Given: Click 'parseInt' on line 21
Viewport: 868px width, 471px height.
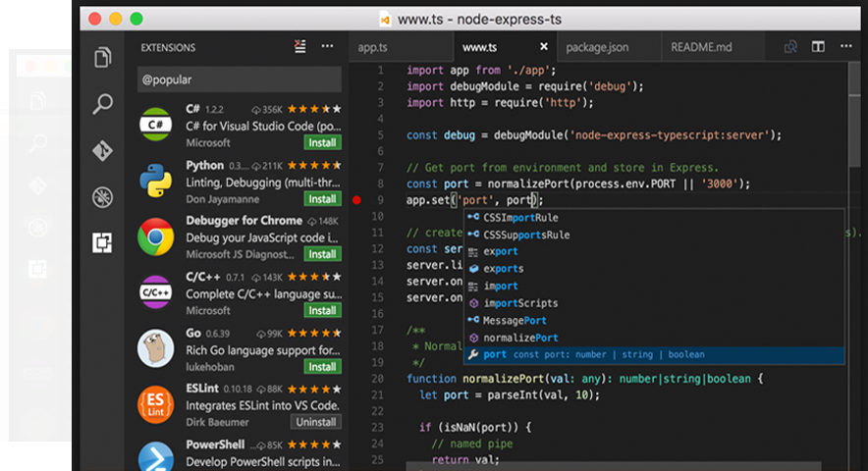Looking at the screenshot, I should point(512,395).
